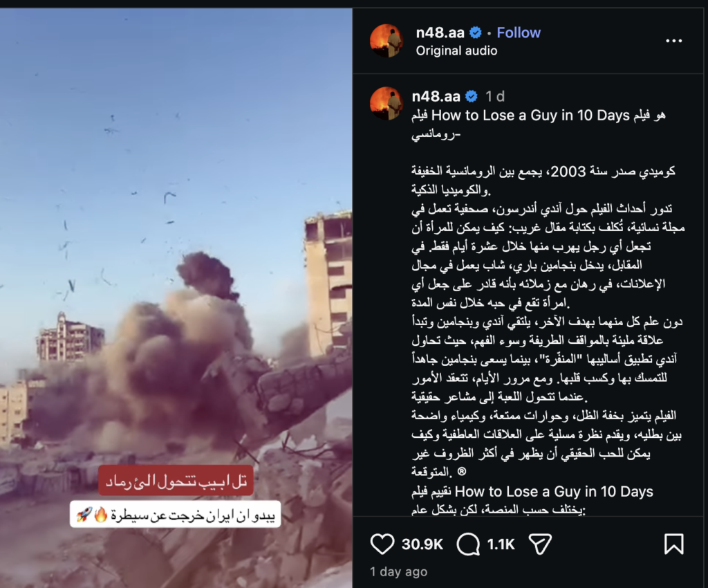Like the post with the heart icon
The height and width of the screenshot is (588, 708).
point(382,544)
